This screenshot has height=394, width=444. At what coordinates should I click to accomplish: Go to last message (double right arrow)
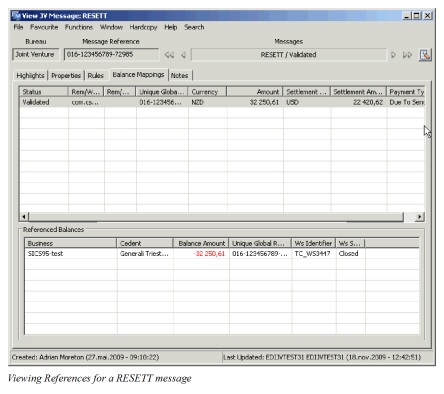(407, 55)
